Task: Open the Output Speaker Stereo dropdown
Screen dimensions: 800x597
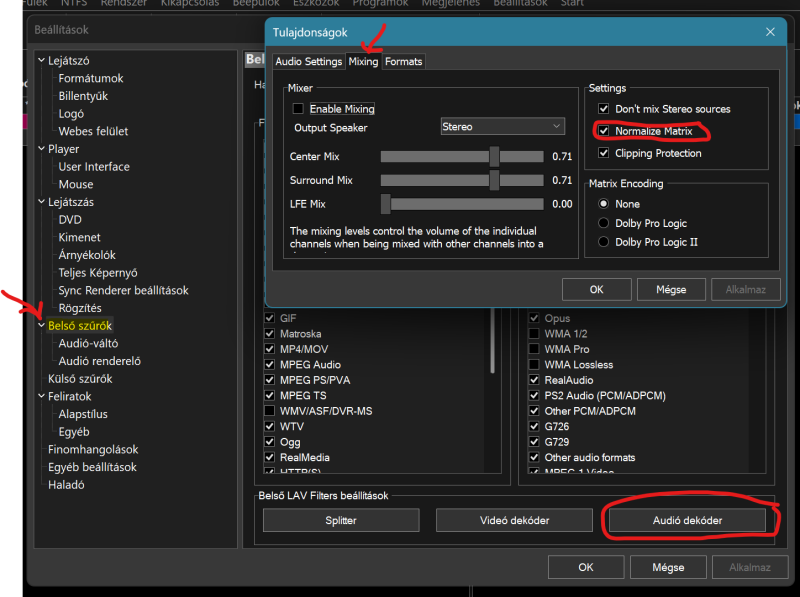Action: pyautogui.click(x=503, y=127)
